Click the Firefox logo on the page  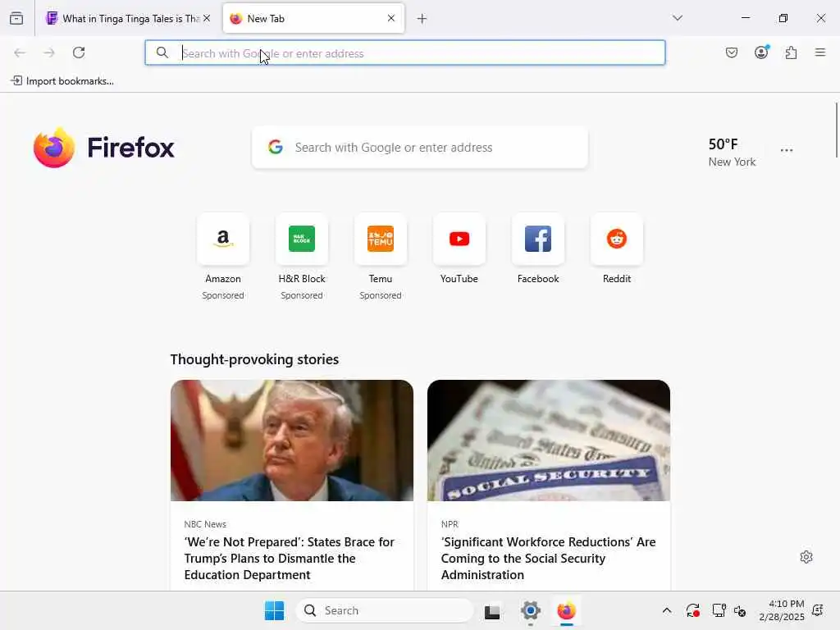(104, 148)
